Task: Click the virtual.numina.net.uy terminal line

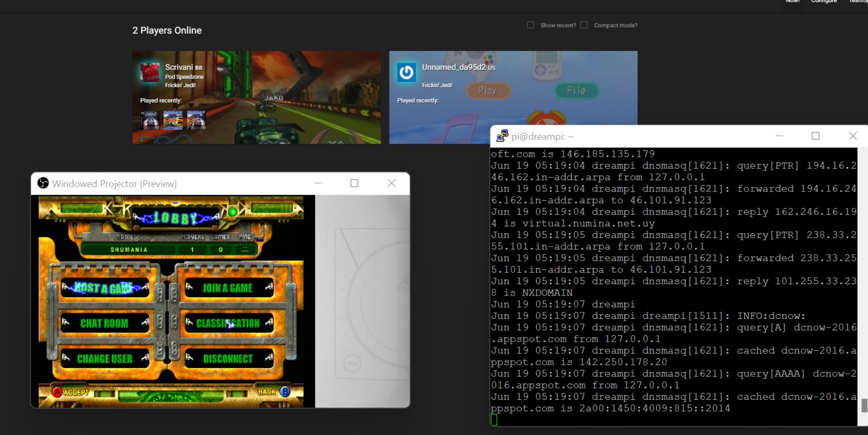Action: [573, 223]
